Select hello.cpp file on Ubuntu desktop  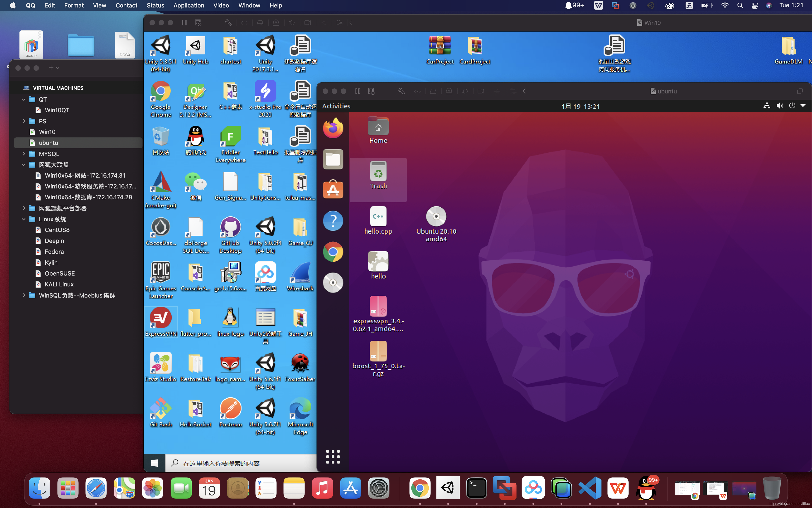pyautogui.click(x=378, y=220)
